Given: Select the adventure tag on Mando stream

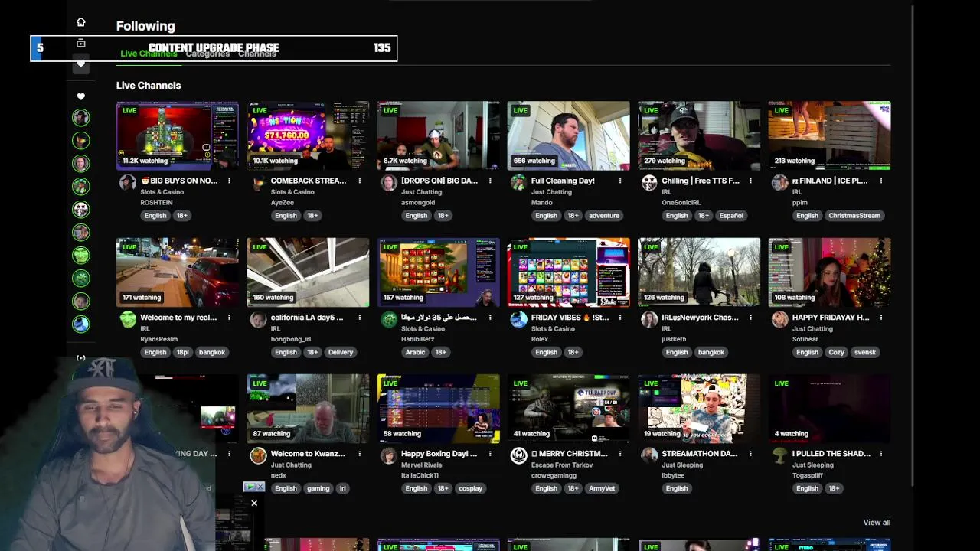Looking at the screenshot, I should (x=604, y=216).
